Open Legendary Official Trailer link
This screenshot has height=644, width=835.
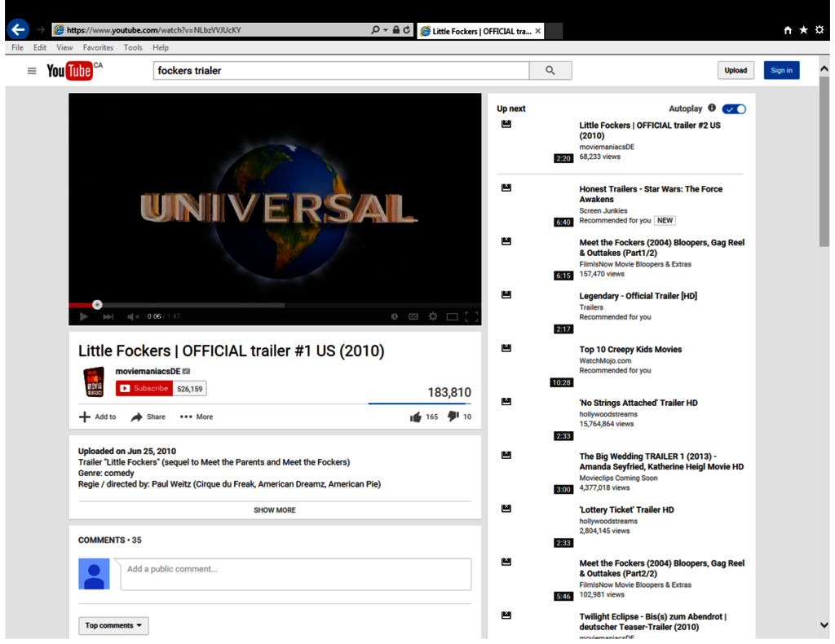pyautogui.click(x=638, y=296)
